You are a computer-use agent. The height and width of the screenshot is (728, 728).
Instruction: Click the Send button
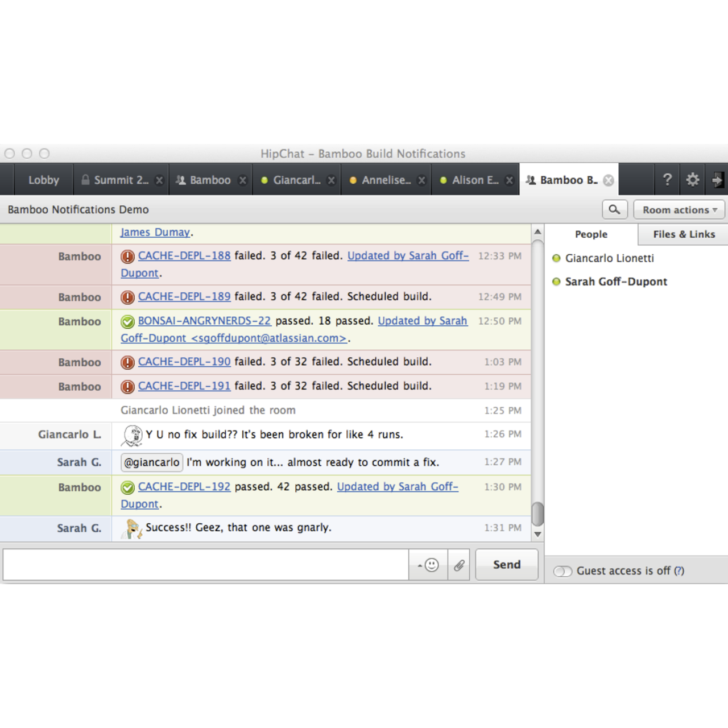(507, 565)
